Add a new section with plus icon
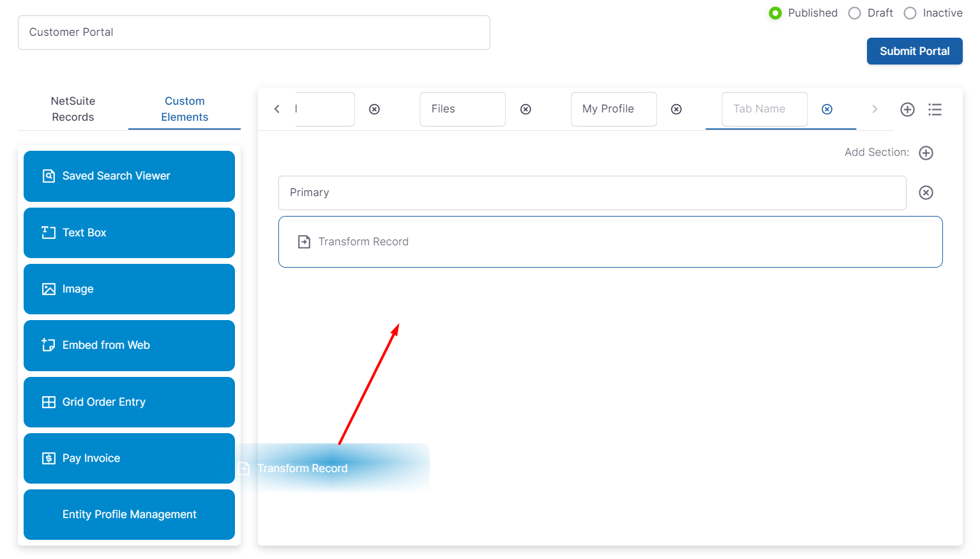Screen dimensions: 980x559 pos(926,153)
